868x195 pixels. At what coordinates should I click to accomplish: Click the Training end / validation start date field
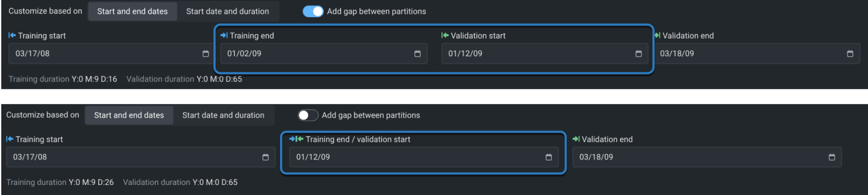414,157
